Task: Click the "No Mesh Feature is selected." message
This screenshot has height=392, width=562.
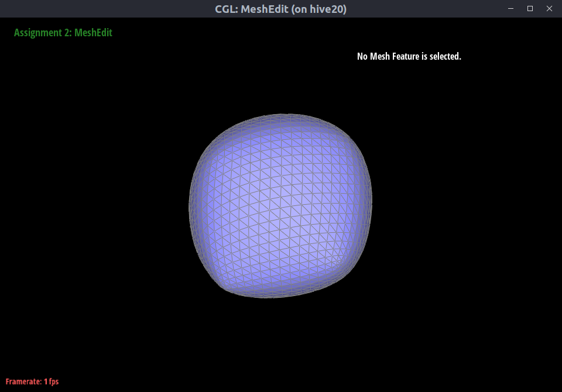Action: (409, 57)
